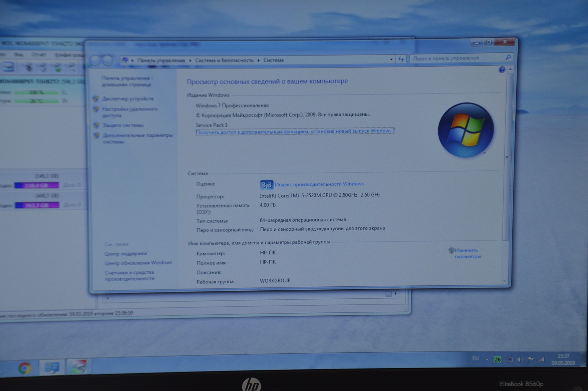
Task: Expand arrow after 'Панель управления' breadcrumb
Action: click(190, 60)
